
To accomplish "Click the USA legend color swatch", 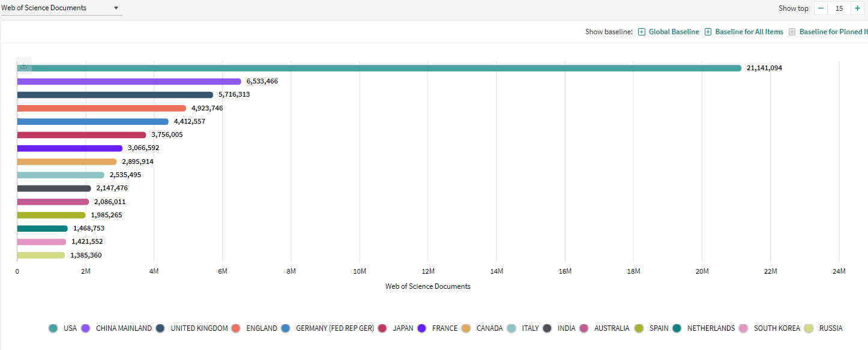I will (x=53, y=328).
